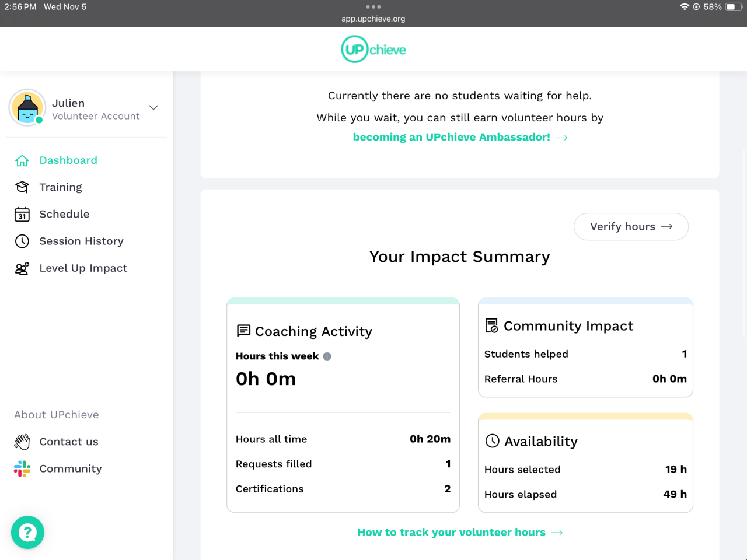Click the 'About UPchieve' section heading
Viewport: 747px width, 560px height.
coord(57,415)
